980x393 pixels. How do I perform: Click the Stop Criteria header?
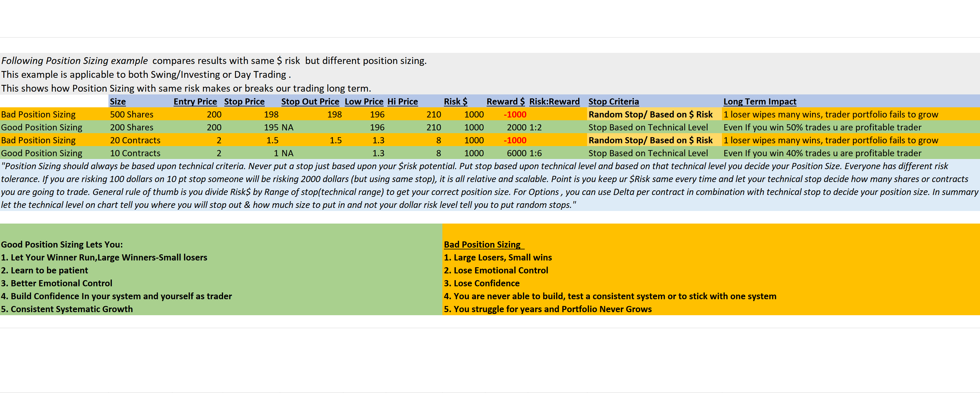pos(613,102)
